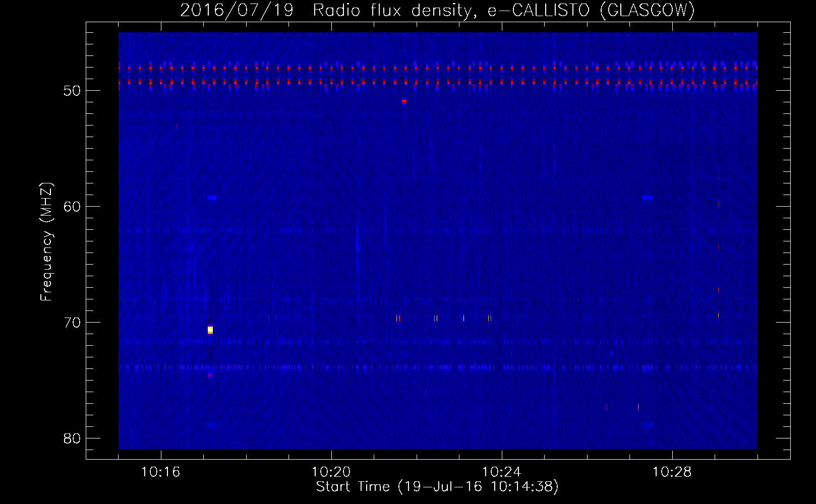
Task: Click the 10:20 time tick label
Action: (331, 472)
